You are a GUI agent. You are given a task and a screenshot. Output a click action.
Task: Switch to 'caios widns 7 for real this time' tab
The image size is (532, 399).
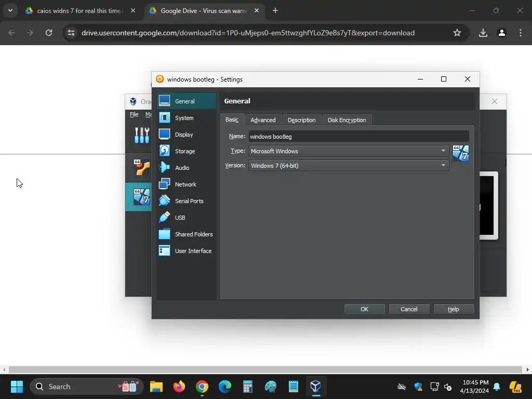tap(81, 11)
